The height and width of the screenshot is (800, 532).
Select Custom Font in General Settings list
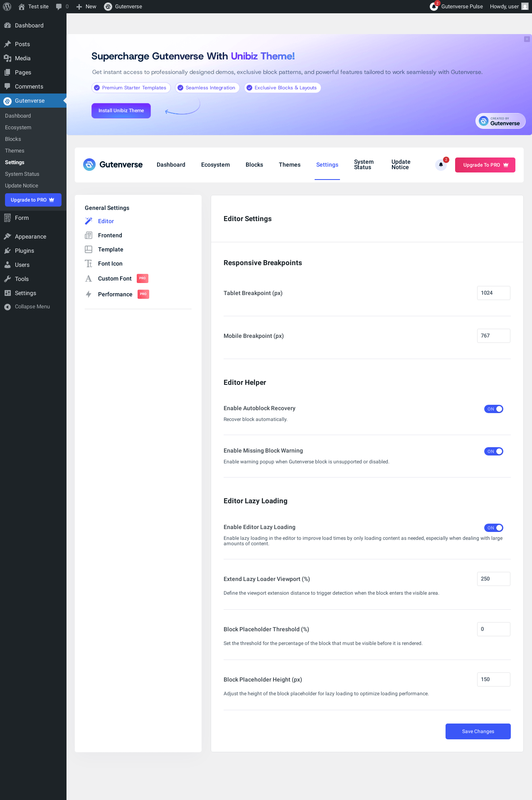pos(115,278)
